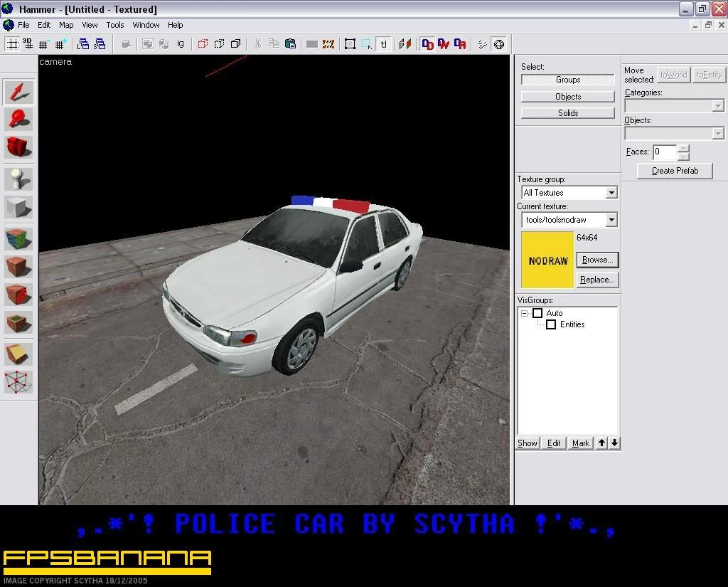Click the Faces number input field
Screen dimensions: 728x587
pyautogui.click(x=665, y=152)
